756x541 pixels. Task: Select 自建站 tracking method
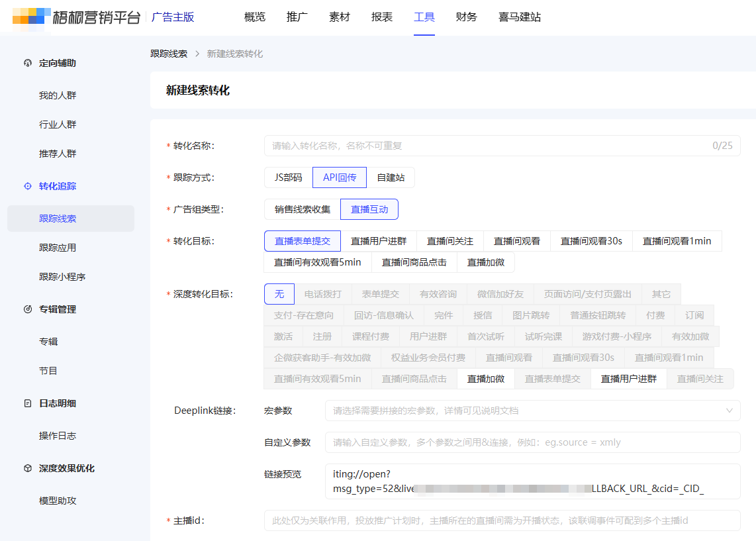coord(391,177)
